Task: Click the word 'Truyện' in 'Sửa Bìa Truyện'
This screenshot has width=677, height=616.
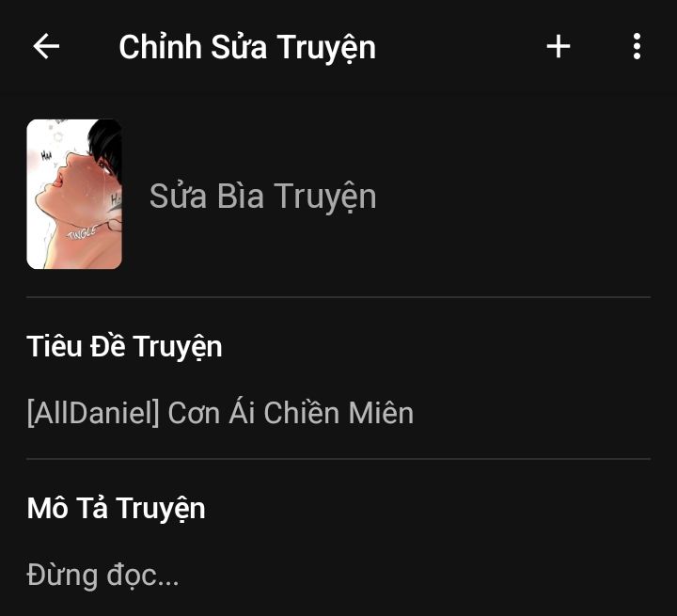Action: point(325,197)
